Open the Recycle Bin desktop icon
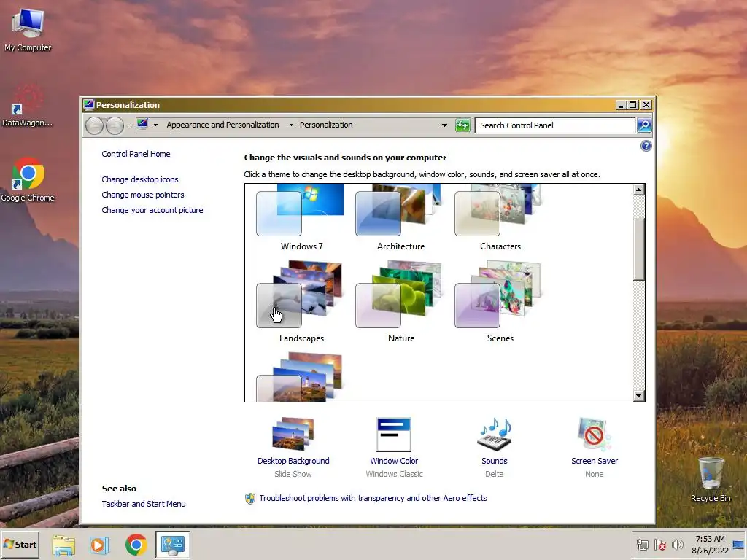The height and width of the screenshot is (560, 747). (711, 480)
